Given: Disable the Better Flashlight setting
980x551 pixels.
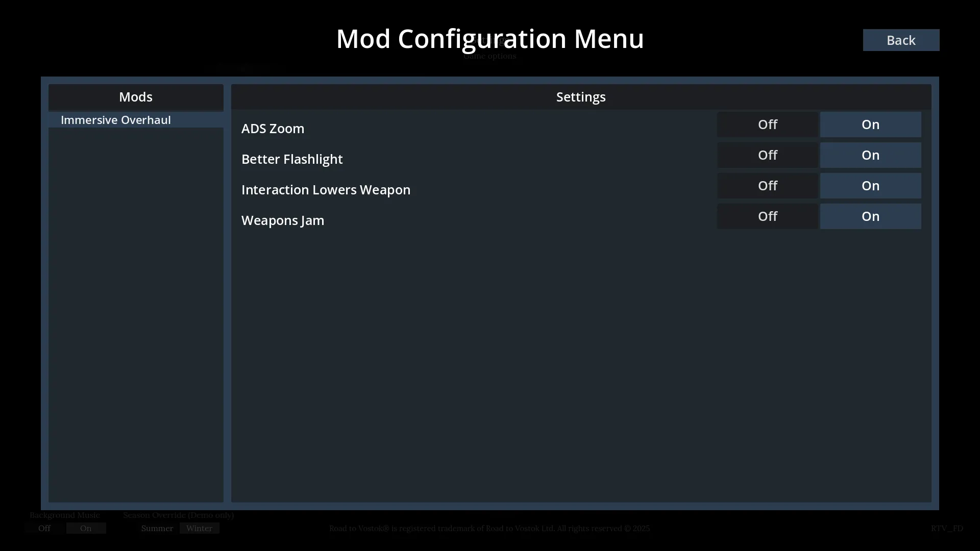Looking at the screenshot, I should point(767,155).
